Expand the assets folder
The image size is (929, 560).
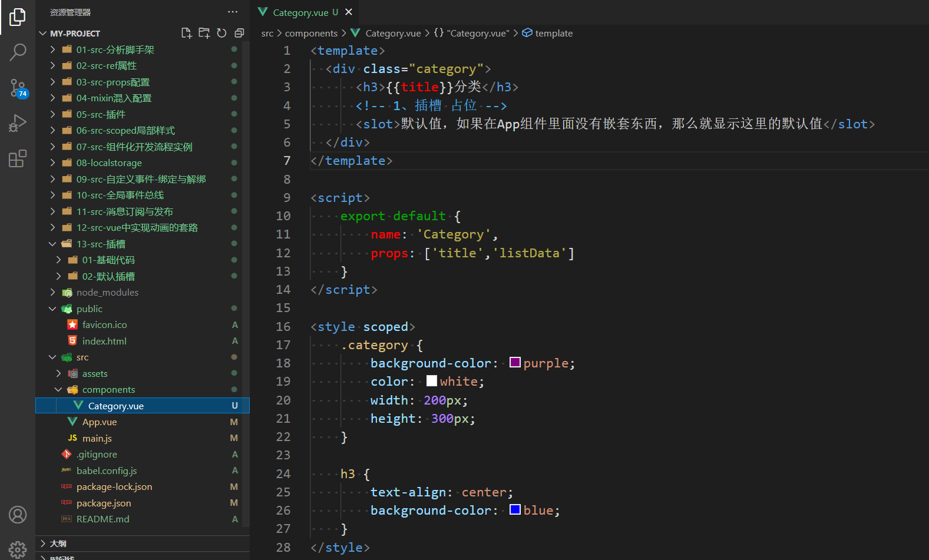[58, 373]
